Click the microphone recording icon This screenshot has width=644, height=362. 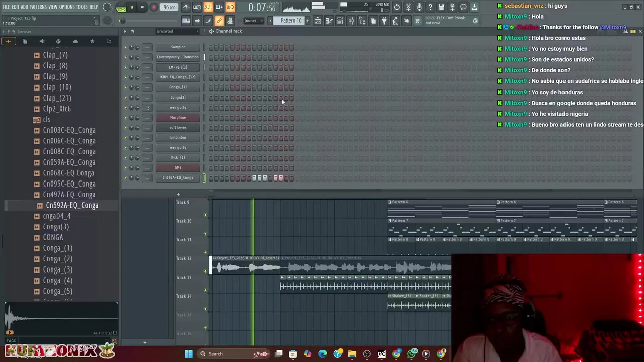419,7
